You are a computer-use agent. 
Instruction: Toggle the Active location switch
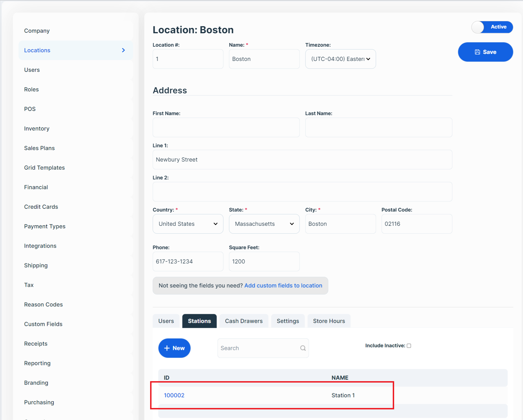[x=492, y=27]
